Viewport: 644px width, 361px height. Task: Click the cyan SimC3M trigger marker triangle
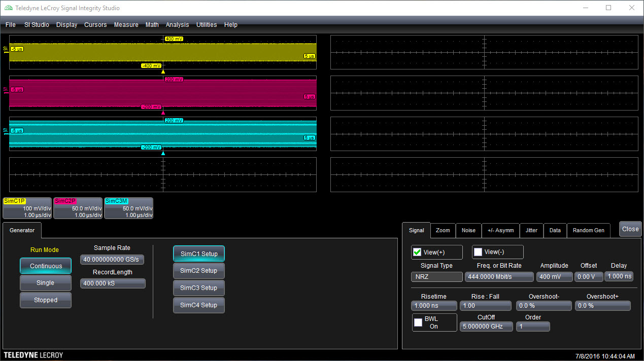[163, 153]
